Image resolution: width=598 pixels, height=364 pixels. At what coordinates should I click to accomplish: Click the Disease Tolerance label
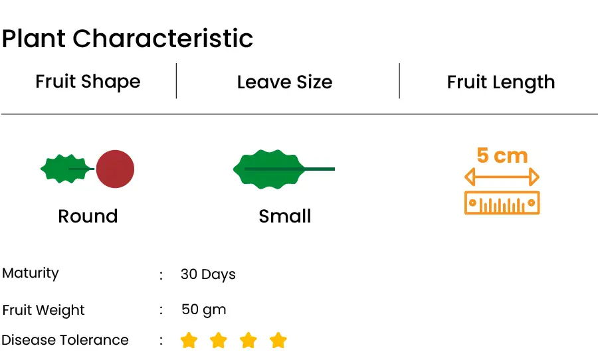(x=65, y=340)
